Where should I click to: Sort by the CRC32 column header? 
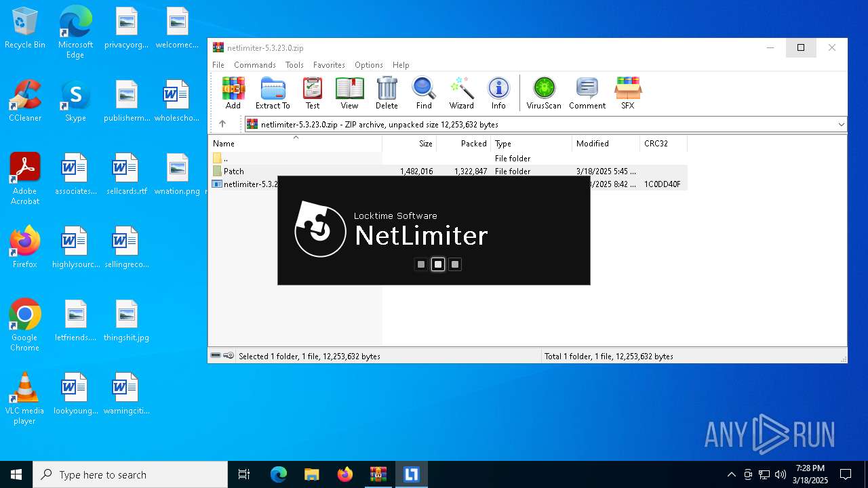click(x=663, y=144)
